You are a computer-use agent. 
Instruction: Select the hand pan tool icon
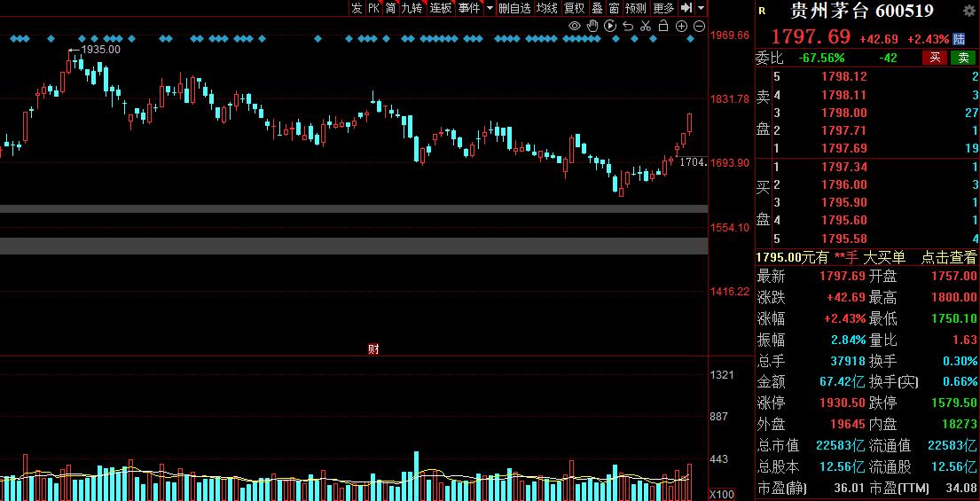[x=592, y=26]
